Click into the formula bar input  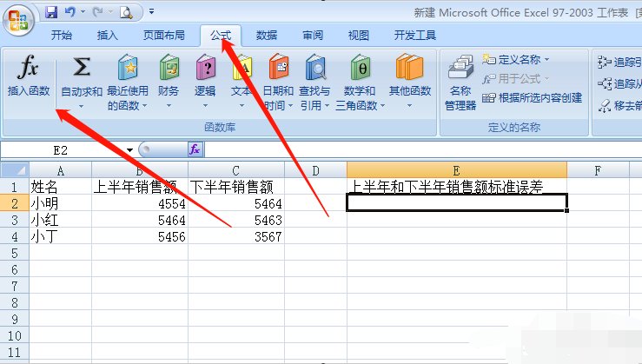pyautogui.click(x=421, y=150)
